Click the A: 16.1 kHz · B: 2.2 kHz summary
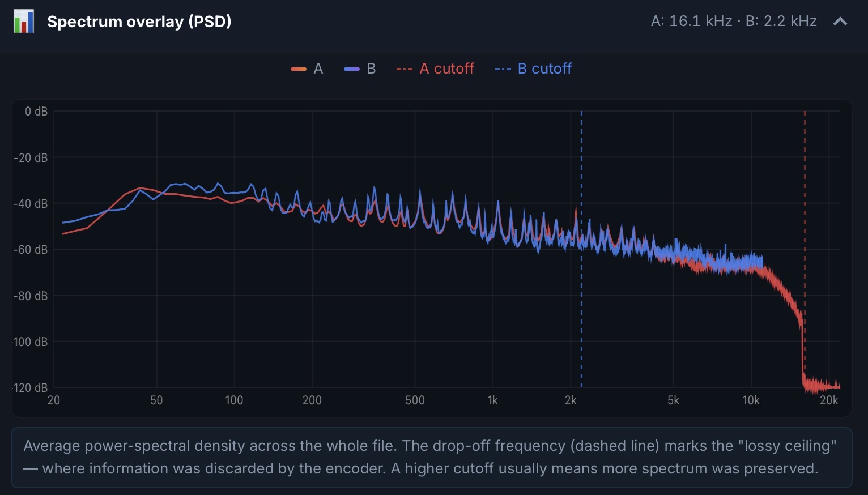This screenshot has width=868, height=495. (734, 22)
